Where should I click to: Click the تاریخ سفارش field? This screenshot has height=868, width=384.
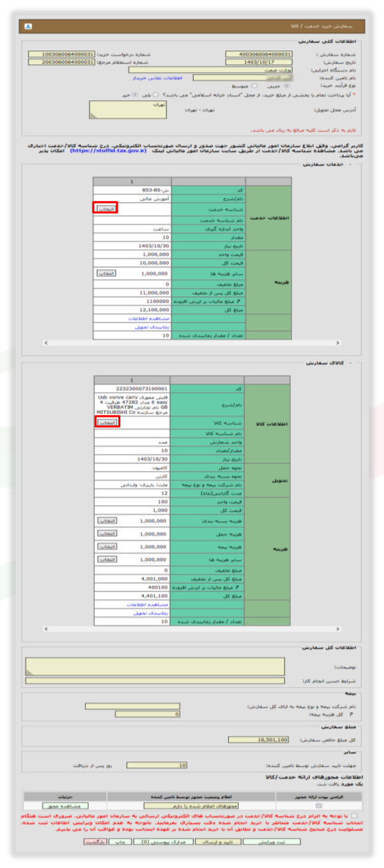(x=259, y=62)
